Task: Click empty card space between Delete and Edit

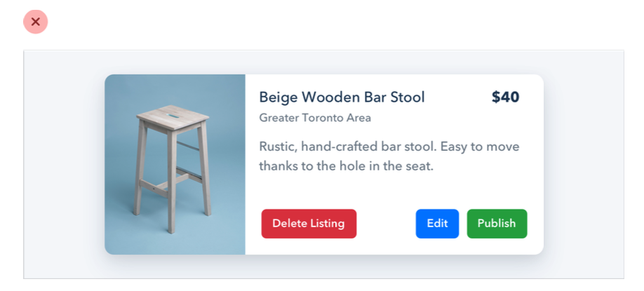Action: point(386,224)
